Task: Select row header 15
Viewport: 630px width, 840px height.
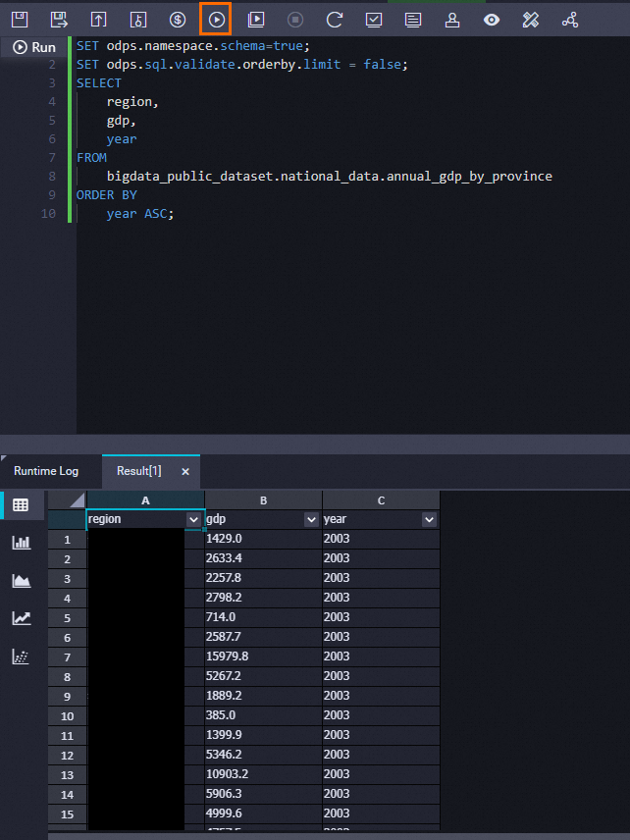Action: [67, 814]
